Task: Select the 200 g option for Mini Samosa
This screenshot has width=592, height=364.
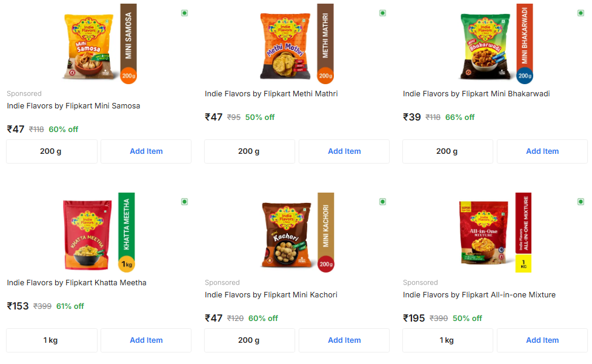Action: [x=51, y=151]
